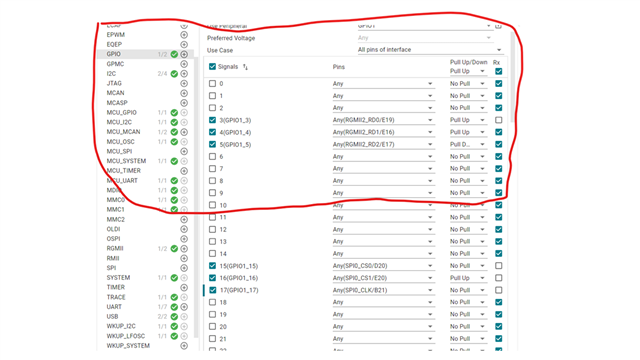Add a JTAG peripheral instance

[184, 83]
